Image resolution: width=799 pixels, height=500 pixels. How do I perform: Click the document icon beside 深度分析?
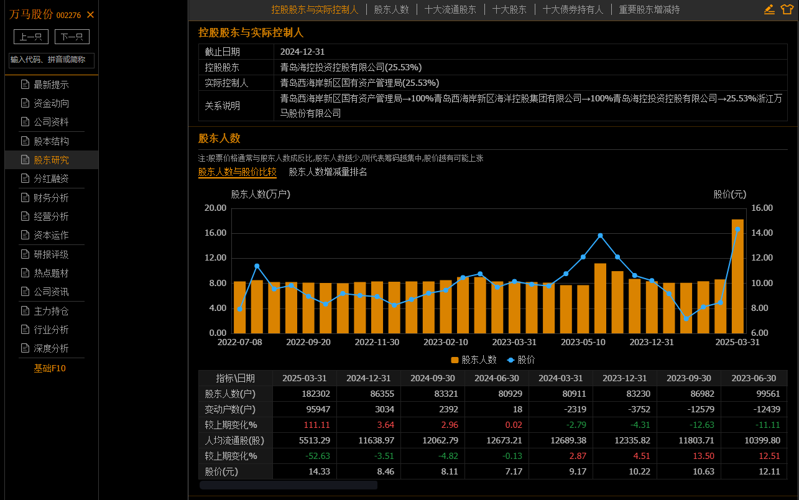[24, 348]
